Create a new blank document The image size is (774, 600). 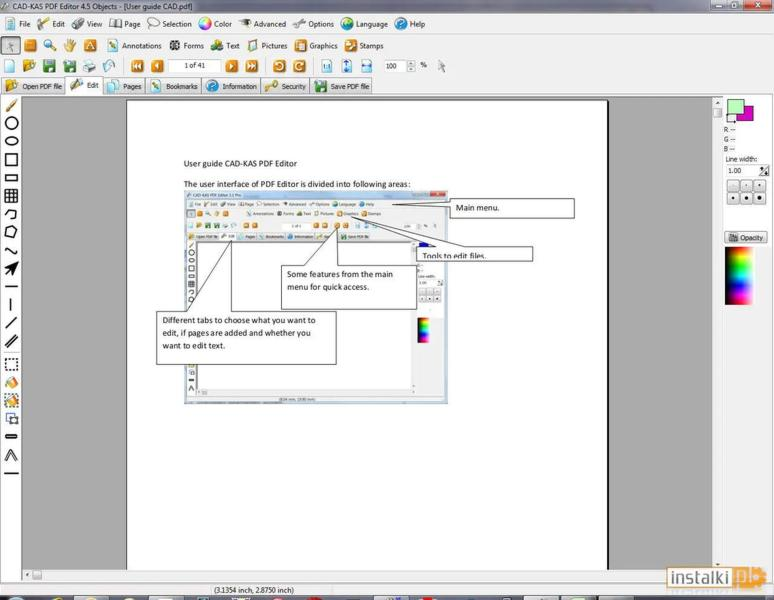[x=9, y=66]
